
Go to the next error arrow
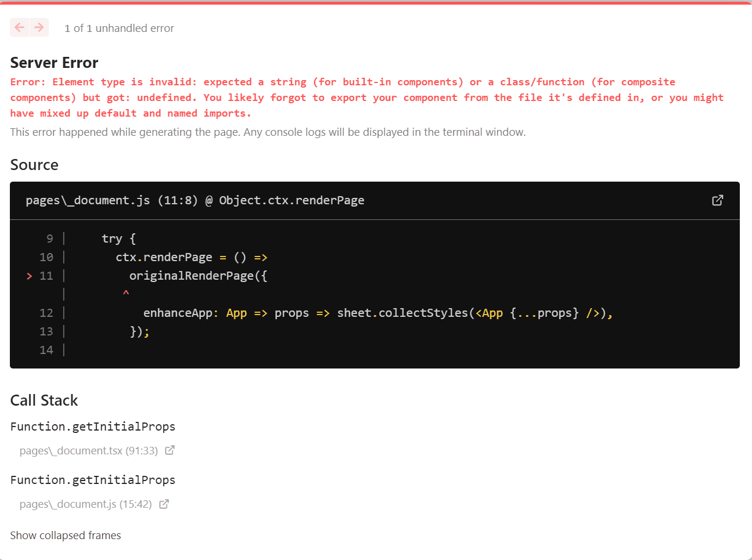click(39, 27)
